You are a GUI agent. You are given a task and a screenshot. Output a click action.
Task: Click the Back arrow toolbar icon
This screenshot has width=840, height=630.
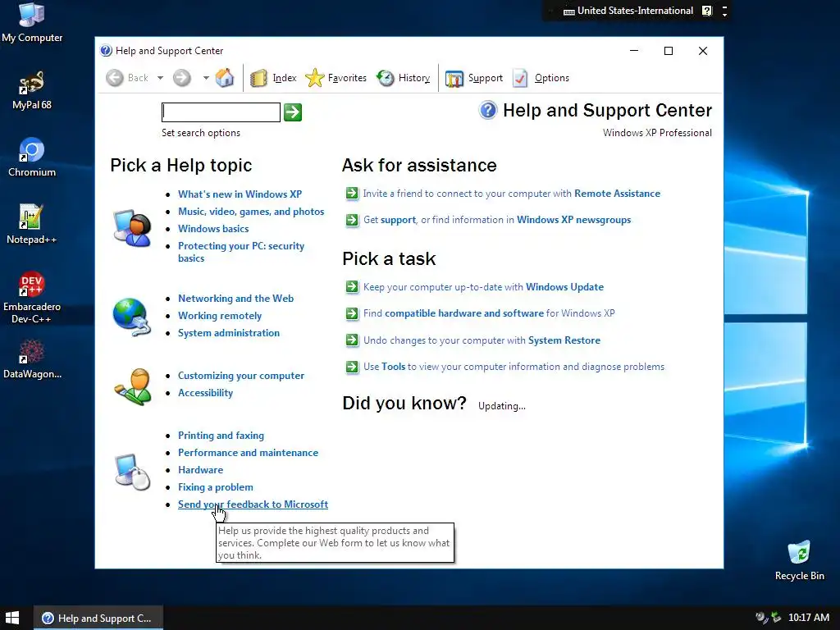pyautogui.click(x=115, y=78)
